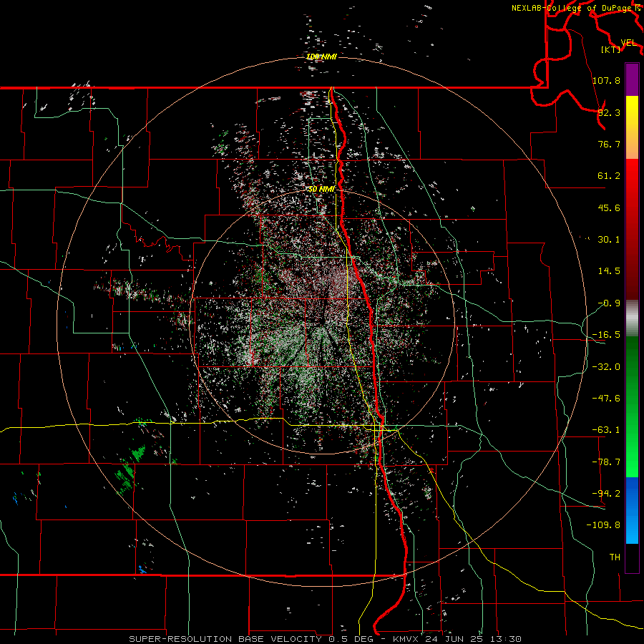Select the 92.3 velocity scale value
This screenshot has width=644, height=644.
(x=609, y=112)
